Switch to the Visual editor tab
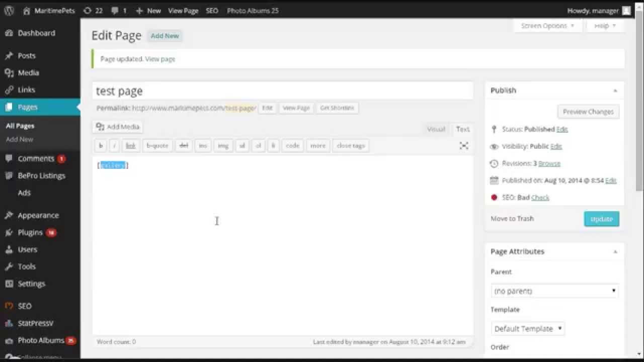The height and width of the screenshot is (362, 644). (x=436, y=129)
